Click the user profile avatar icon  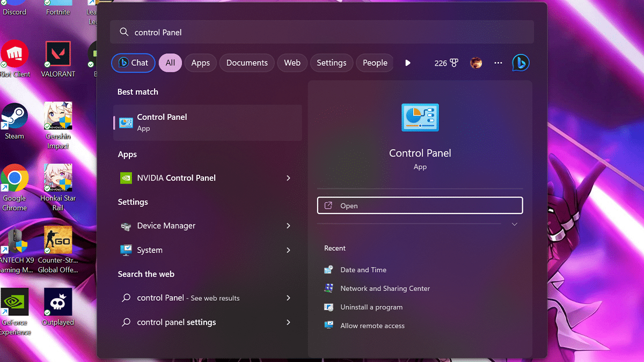476,63
